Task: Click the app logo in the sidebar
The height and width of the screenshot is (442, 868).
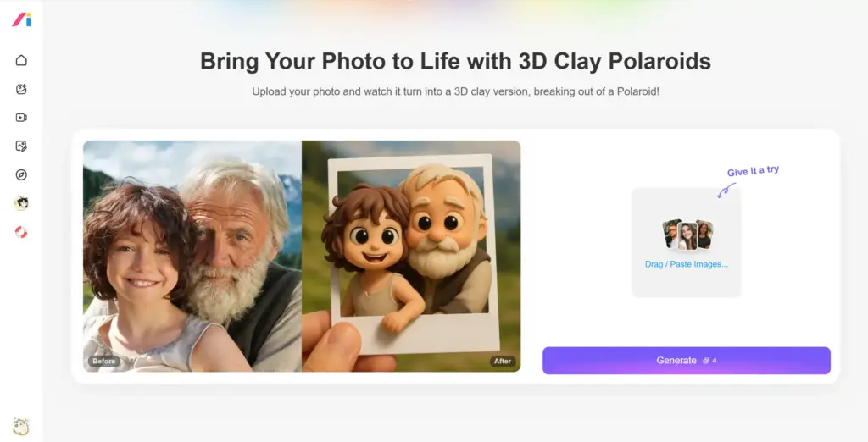Action: (21, 19)
